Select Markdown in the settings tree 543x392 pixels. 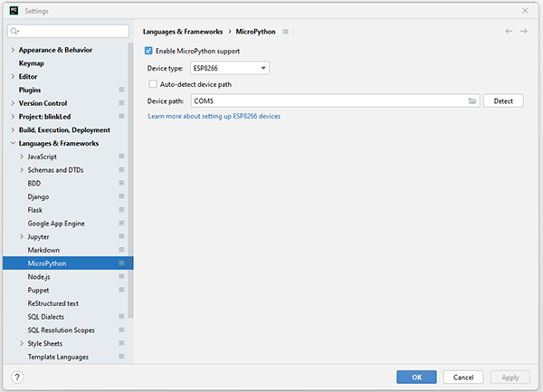coord(43,250)
